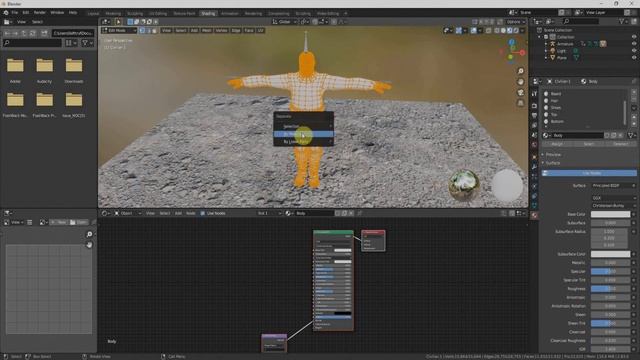Collapse the Collection tree in outliner

tap(540, 37)
